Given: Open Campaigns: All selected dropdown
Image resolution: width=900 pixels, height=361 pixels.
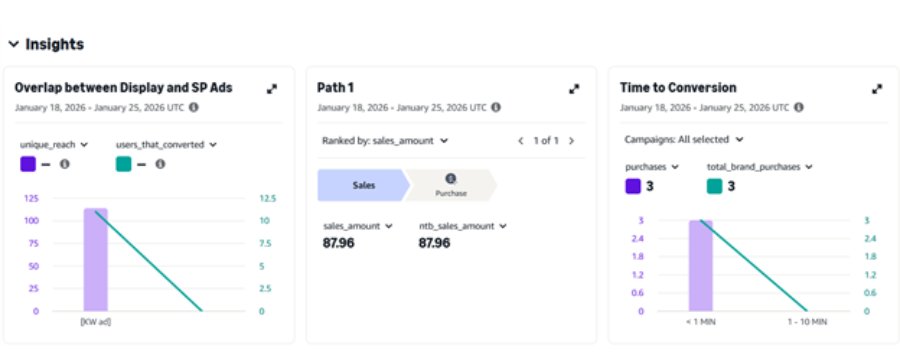Looking at the screenshot, I should 684,139.
